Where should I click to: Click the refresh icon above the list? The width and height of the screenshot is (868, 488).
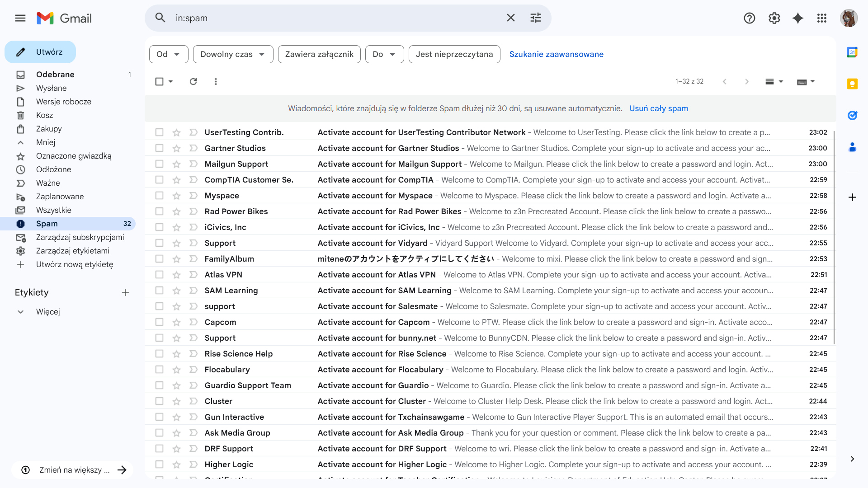pyautogui.click(x=193, y=81)
